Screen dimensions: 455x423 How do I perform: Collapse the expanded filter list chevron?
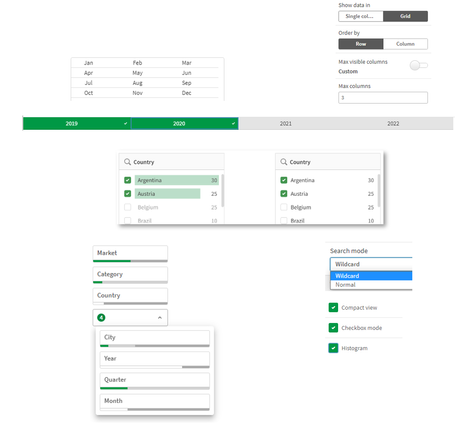(160, 318)
